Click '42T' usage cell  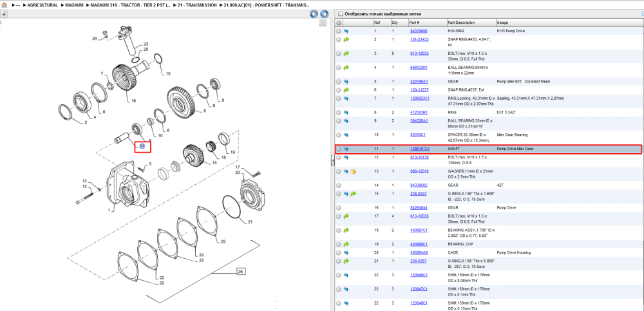500,185
